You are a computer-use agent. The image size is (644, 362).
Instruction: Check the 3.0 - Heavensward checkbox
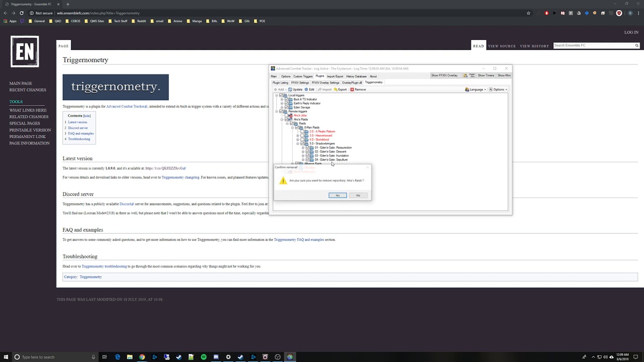pyautogui.click(x=302, y=136)
